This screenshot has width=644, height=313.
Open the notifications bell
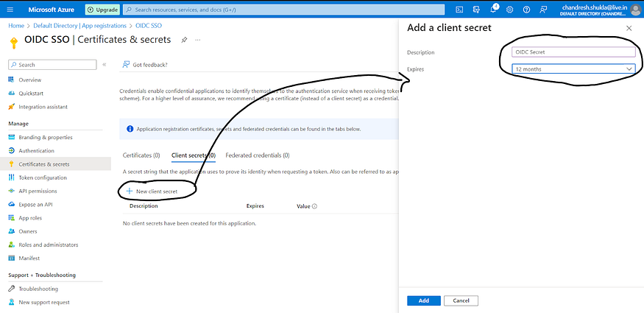pyautogui.click(x=493, y=10)
